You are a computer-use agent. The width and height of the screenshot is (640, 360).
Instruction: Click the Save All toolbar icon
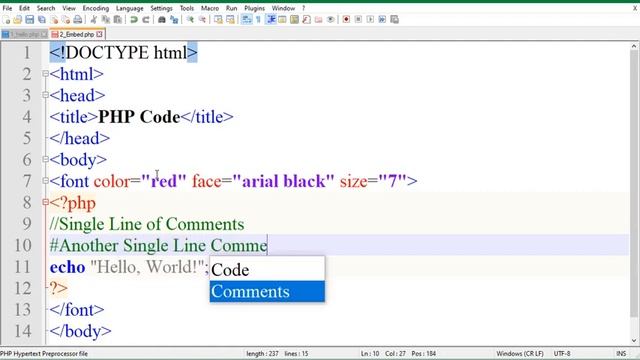42,19
